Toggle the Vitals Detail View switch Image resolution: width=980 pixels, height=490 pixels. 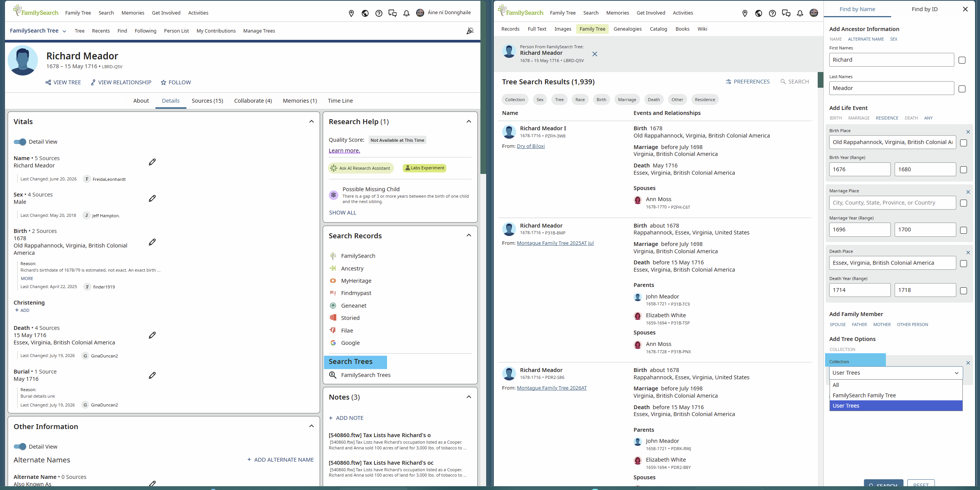(20, 142)
